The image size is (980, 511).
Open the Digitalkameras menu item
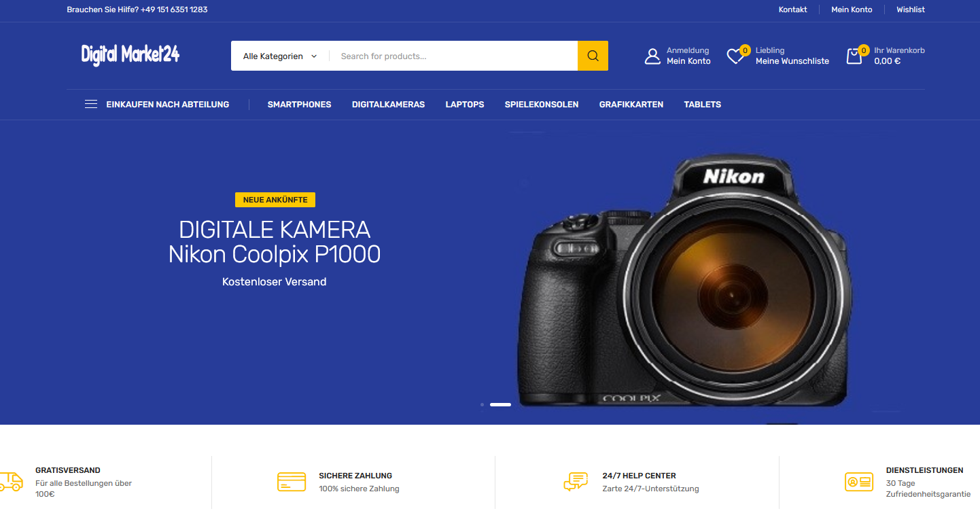pos(388,105)
